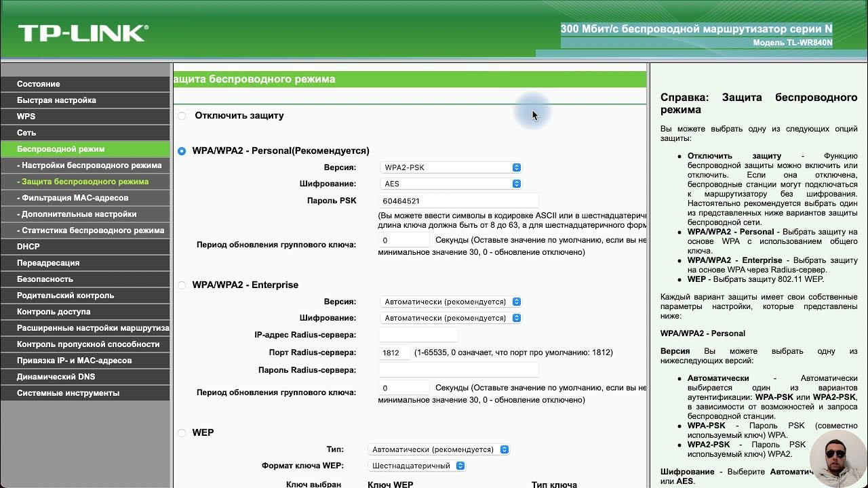Open Защита беспроводного режима submenu
Image resolution: width=868 pixels, height=488 pixels.
coord(85,182)
